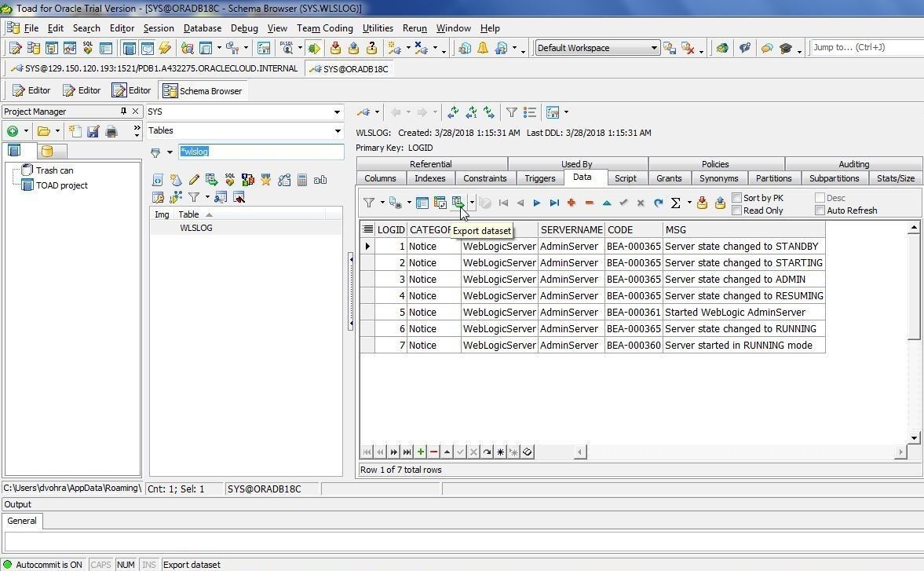This screenshot has width=924, height=571.
Task: Click the data grid vertical scrollbar thumb
Action: pos(913,287)
